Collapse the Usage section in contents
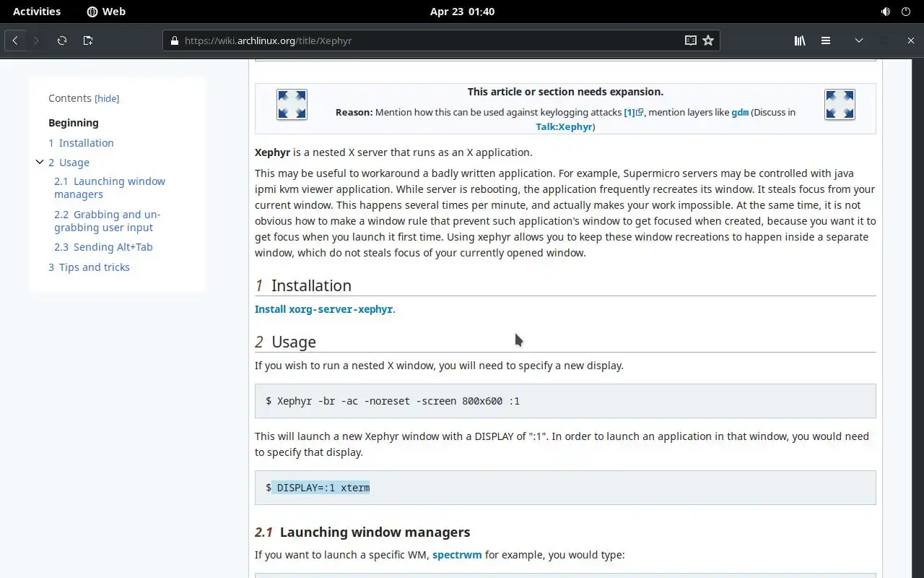924x578 pixels. point(40,163)
